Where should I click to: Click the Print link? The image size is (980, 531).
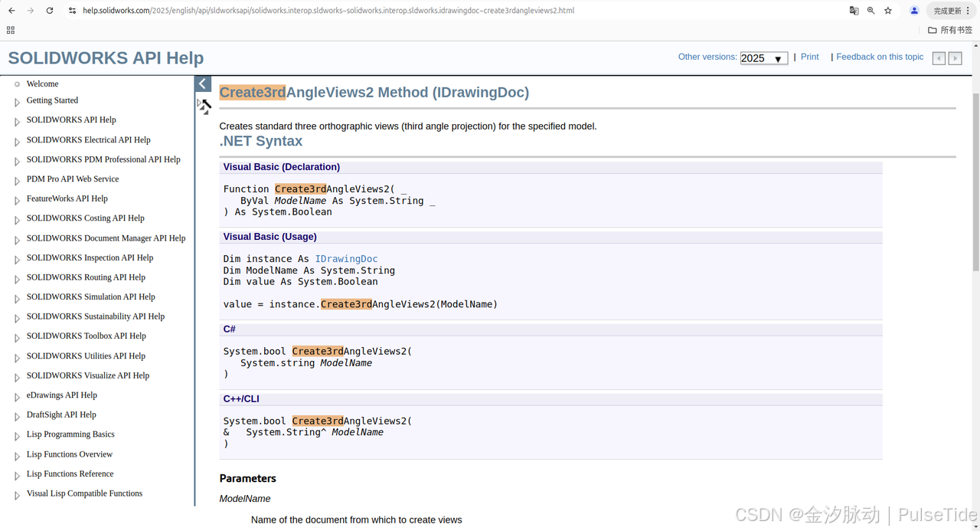(810, 57)
